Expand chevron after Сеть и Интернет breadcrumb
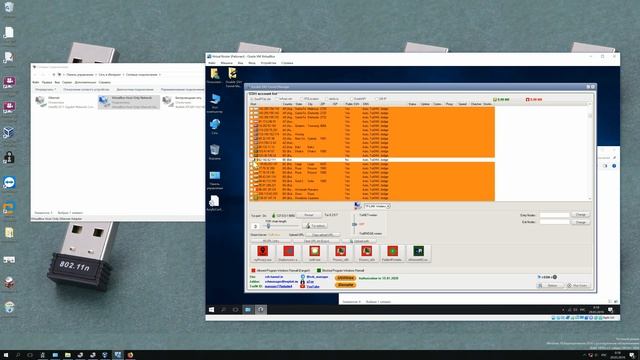This screenshot has height=360, width=640. pos(123,75)
